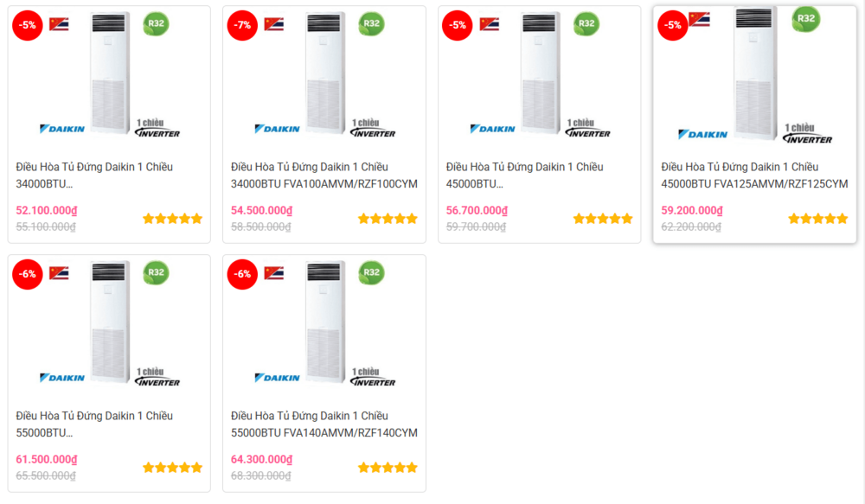Image resolution: width=865 pixels, height=504 pixels.
Task: Click R32 badge on 52.100.000₫ product
Action: pyautogui.click(x=156, y=24)
